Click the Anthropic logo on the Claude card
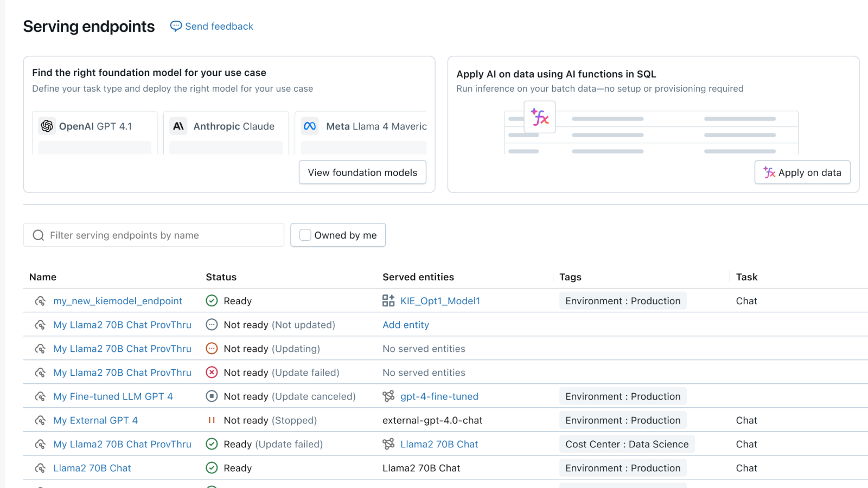 coord(178,126)
